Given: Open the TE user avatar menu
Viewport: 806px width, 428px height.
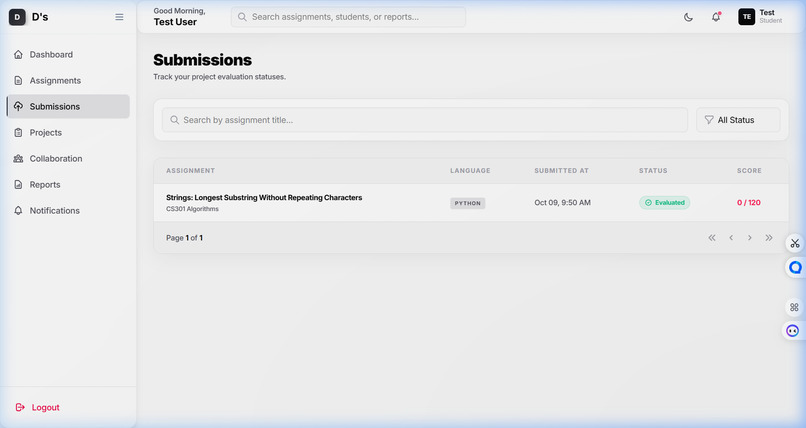Looking at the screenshot, I should coord(747,17).
